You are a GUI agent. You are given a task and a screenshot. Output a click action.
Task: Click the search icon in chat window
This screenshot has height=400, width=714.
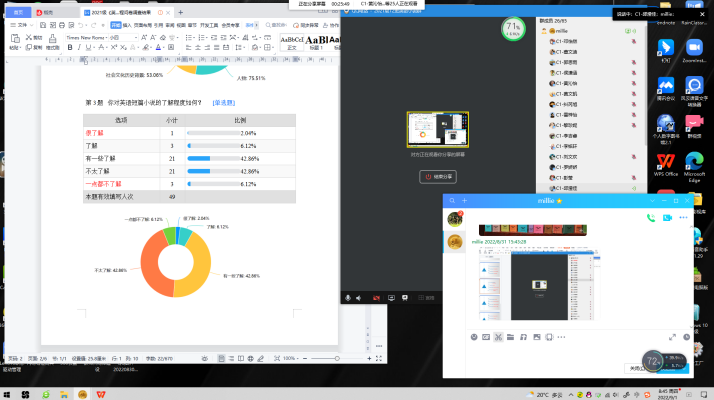[x=451, y=201]
